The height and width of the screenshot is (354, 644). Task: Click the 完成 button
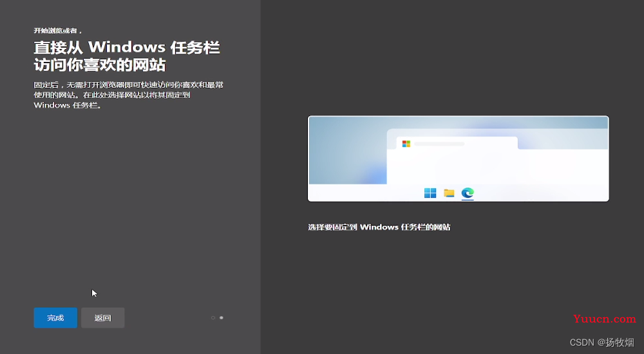pos(55,318)
